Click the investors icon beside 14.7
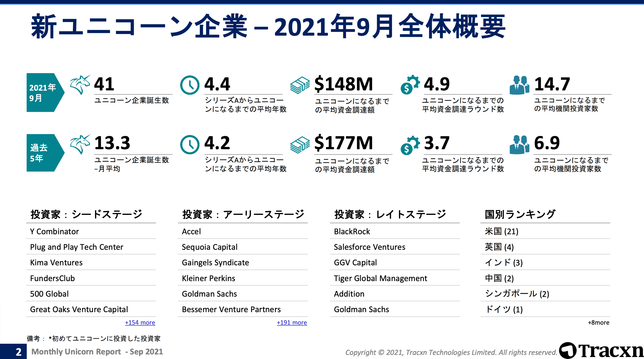The height and width of the screenshot is (359, 644). [519, 85]
